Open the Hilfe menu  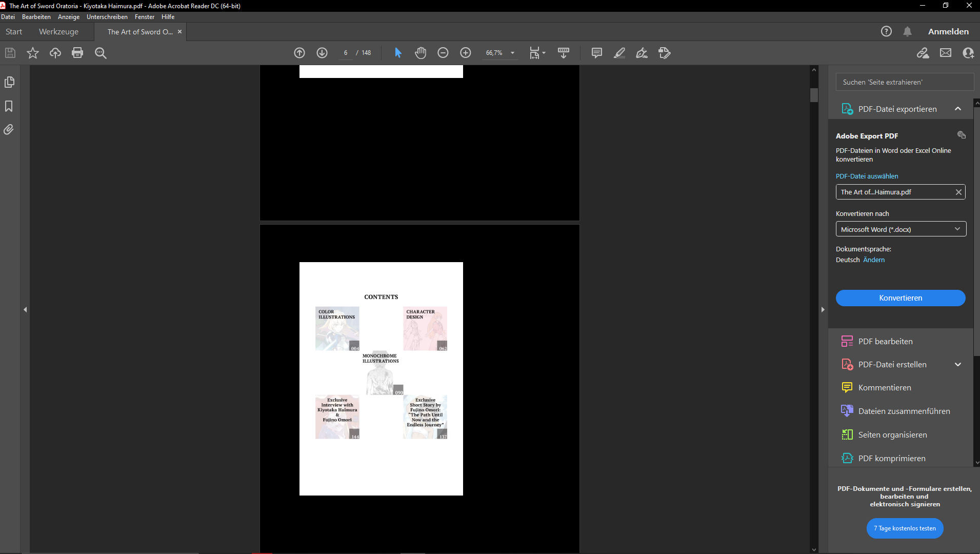168,17
